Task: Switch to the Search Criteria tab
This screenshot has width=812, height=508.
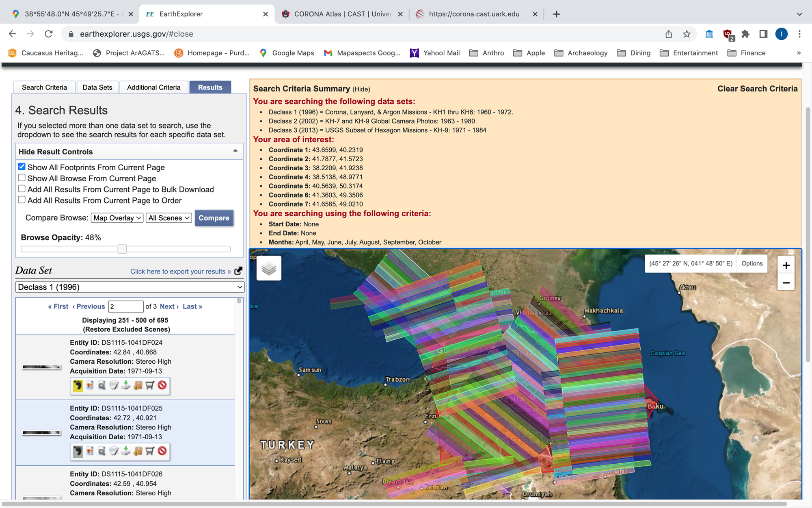Action: (x=44, y=87)
